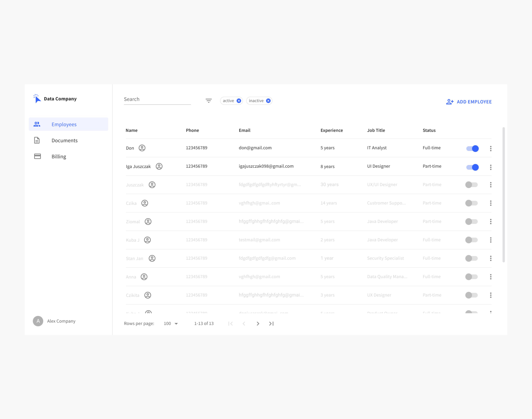The width and height of the screenshot is (532, 419).
Task: Click the IT Analyst job title
Action: (x=377, y=148)
